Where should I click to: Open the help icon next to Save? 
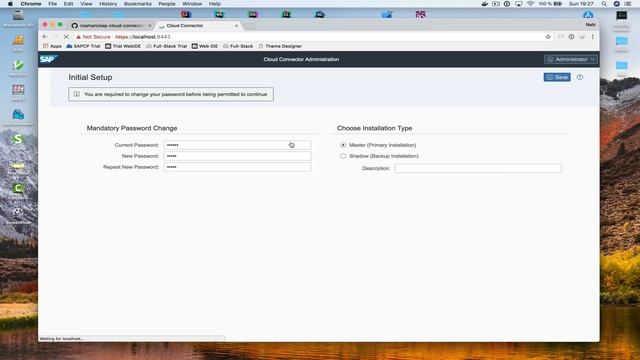580,77
